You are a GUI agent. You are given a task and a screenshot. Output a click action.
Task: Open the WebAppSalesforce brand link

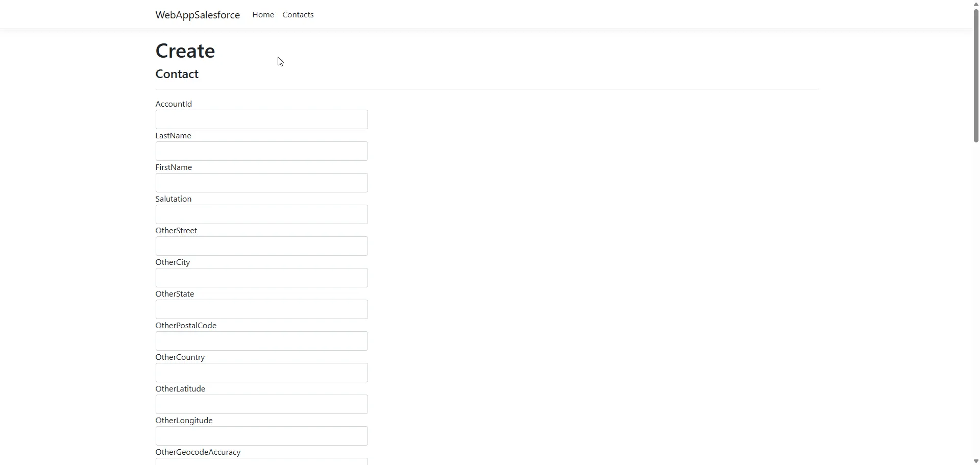coord(198,15)
